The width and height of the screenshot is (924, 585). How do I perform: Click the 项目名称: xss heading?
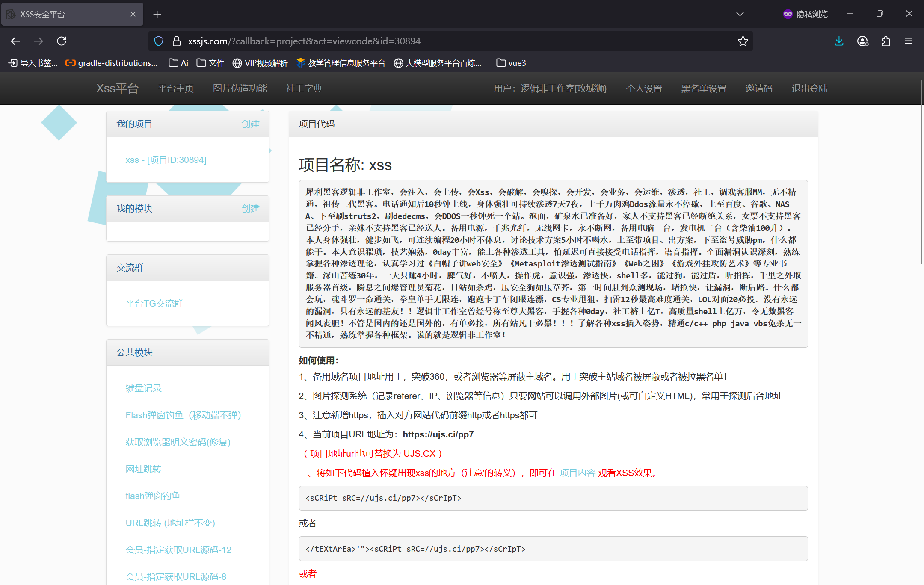pos(345,165)
